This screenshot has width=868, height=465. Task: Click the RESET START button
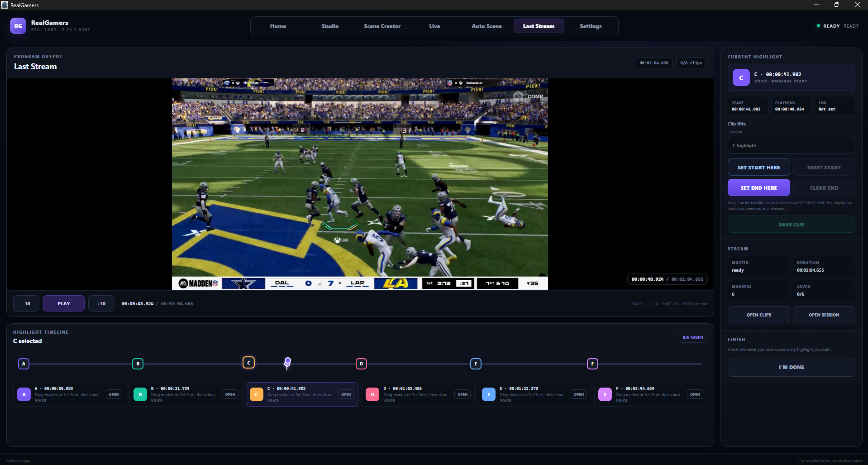(x=824, y=167)
